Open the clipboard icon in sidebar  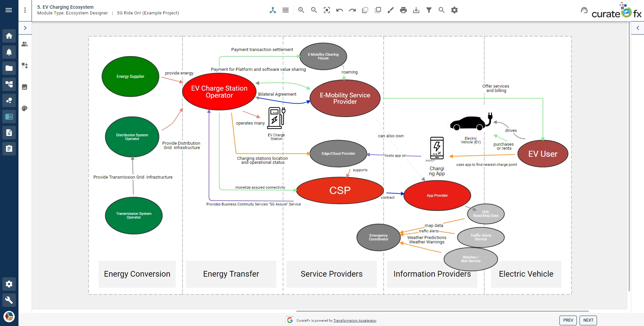pyautogui.click(x=9, y=148)
